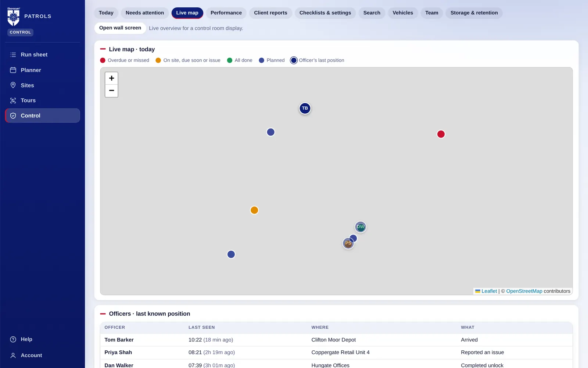The height and width of the screenshot is (368, 588).
Task: Open the Performance tab
Action: [x=226, y=13]
